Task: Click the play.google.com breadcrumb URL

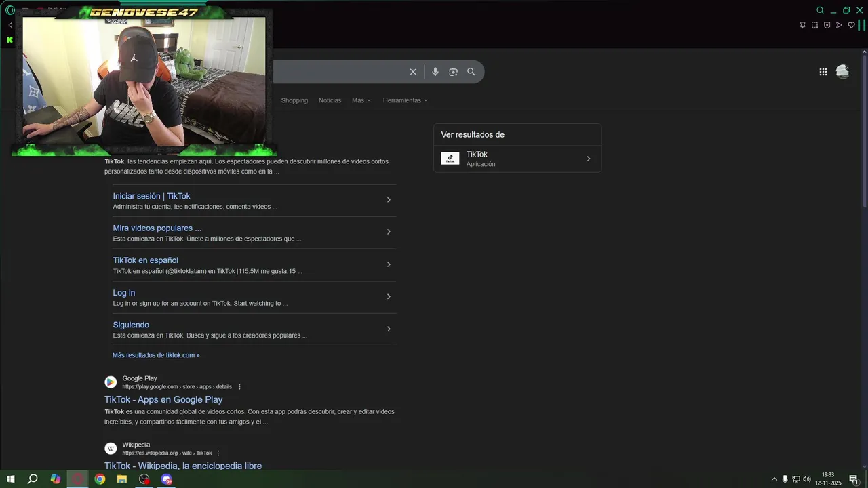Action: pos(177,387)
